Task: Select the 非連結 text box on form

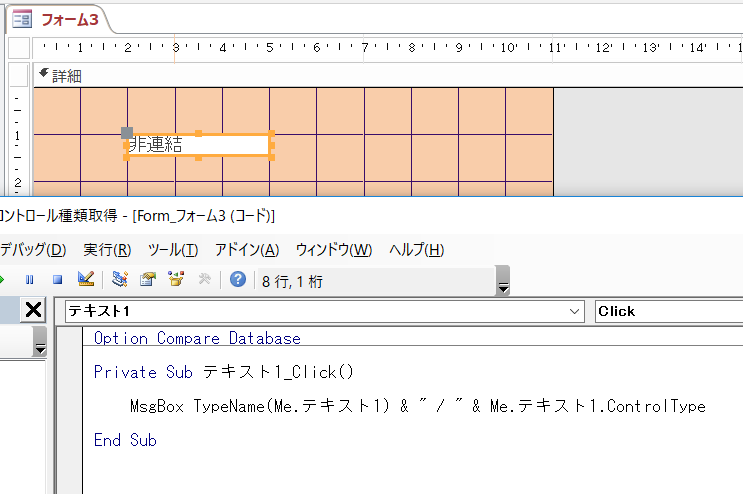Action: coord(199,145)
